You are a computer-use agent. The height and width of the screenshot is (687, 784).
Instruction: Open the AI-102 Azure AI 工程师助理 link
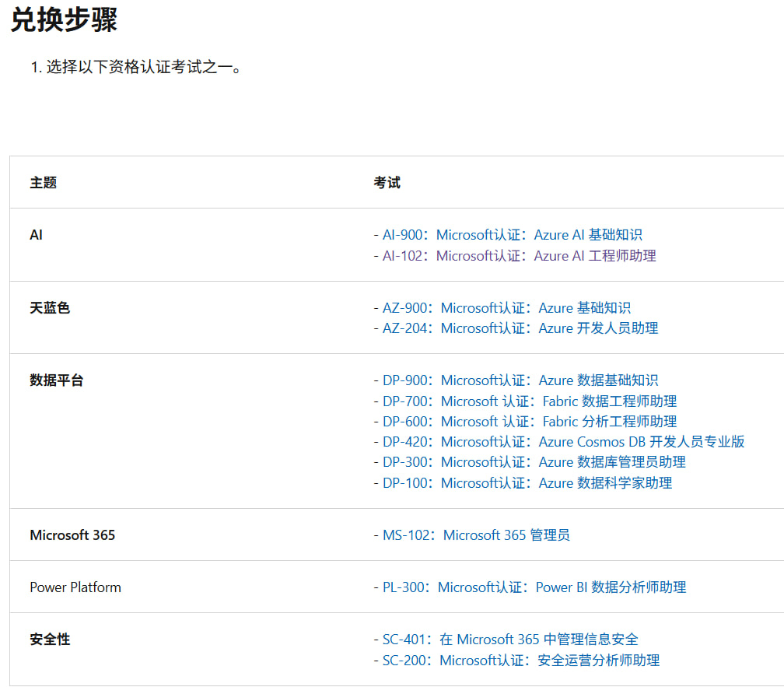click(519, 255)
